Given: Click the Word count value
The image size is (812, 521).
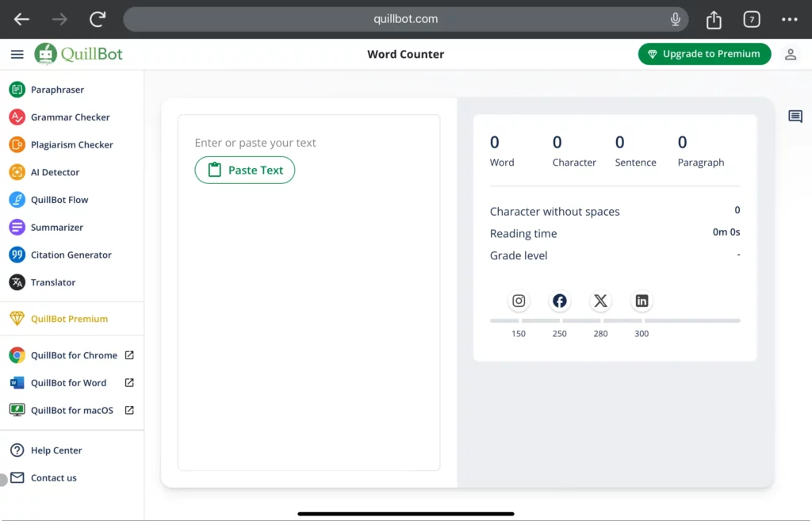Looking at the screenshot, I should coord(495,142).
